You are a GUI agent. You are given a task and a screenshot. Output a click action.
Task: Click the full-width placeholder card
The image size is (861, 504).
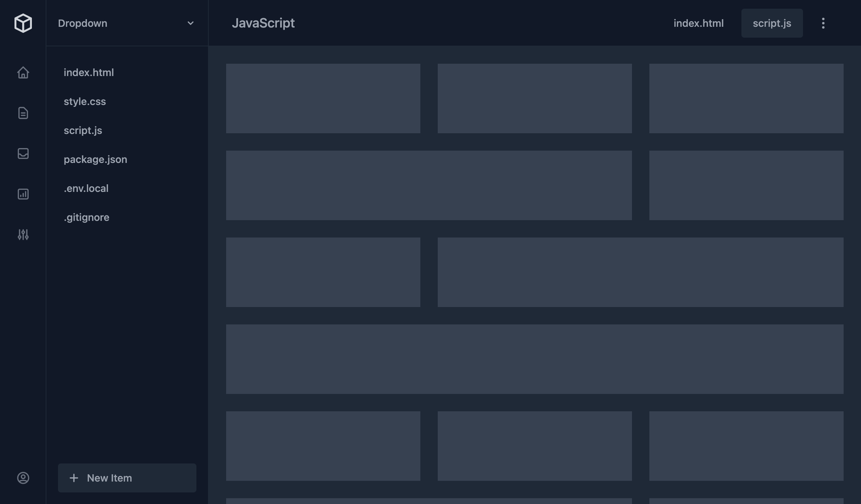[x=535, y=359]
